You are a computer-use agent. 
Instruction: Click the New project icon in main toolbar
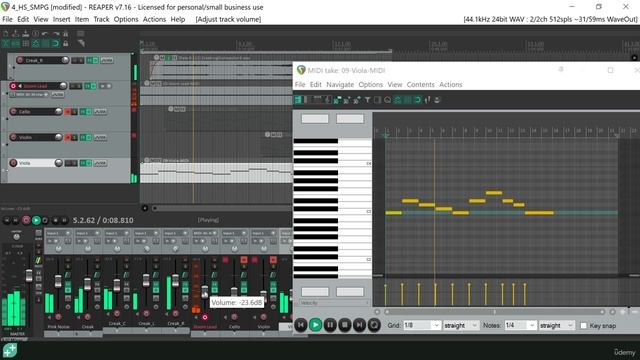coord(6,33)
